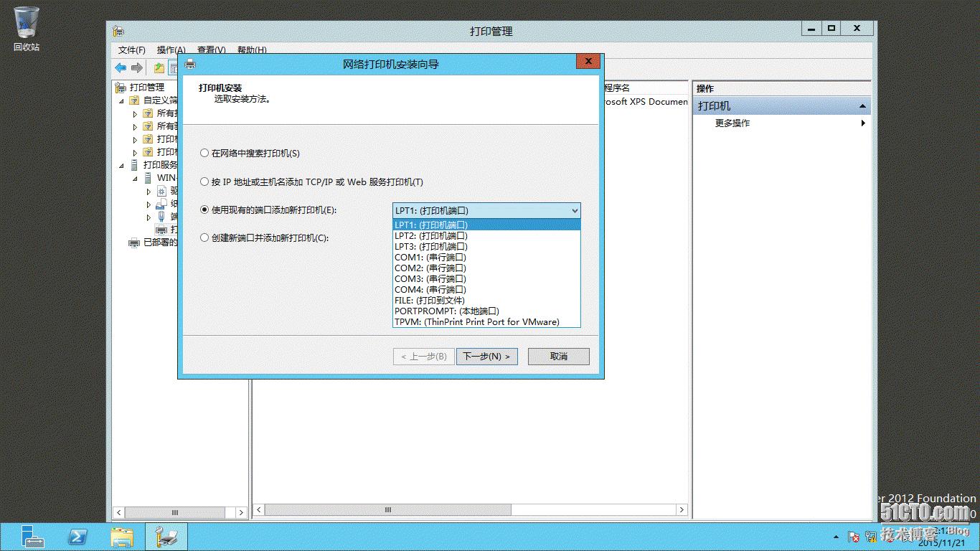Viewport: 980px width, 551px height.
Task: Click the printer icon in the wizard title bar
Action: coord(189,62)
